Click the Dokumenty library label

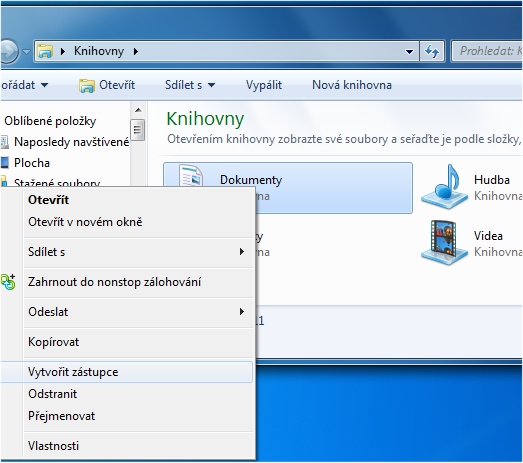[x=251, y=180]
